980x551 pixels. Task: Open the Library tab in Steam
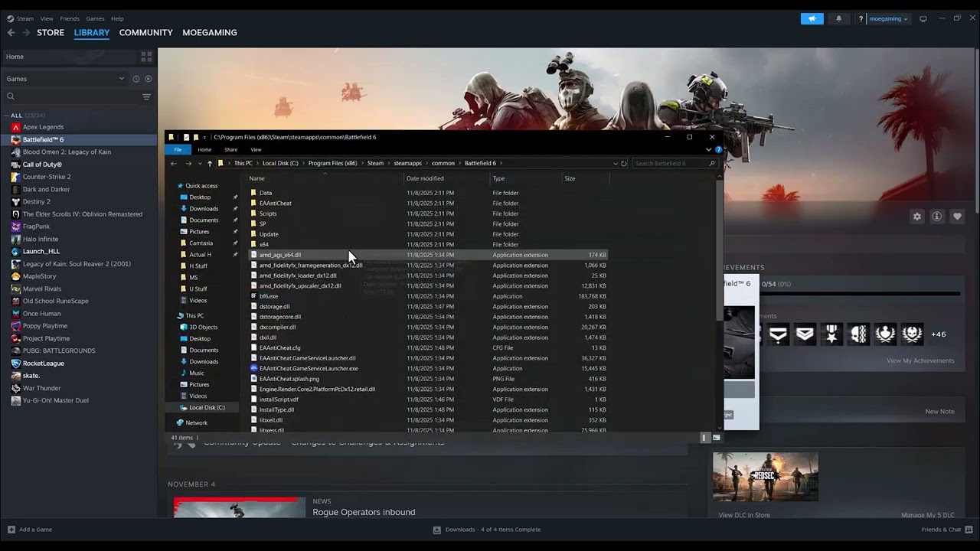coord(92,32)
